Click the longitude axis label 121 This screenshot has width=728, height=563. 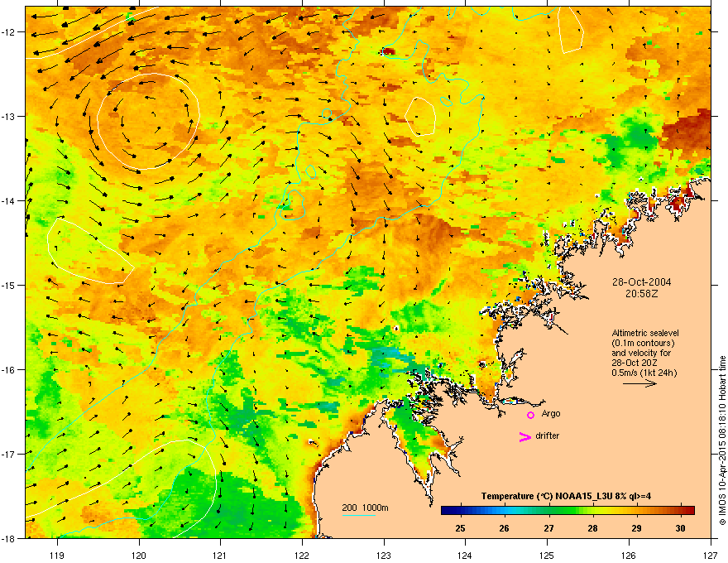tap(220, 555)
